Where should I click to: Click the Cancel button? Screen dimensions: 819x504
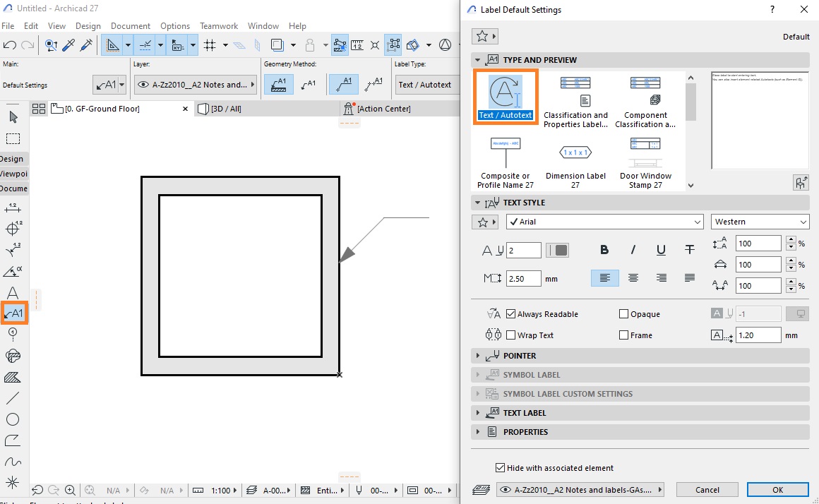tap(707, 490)
